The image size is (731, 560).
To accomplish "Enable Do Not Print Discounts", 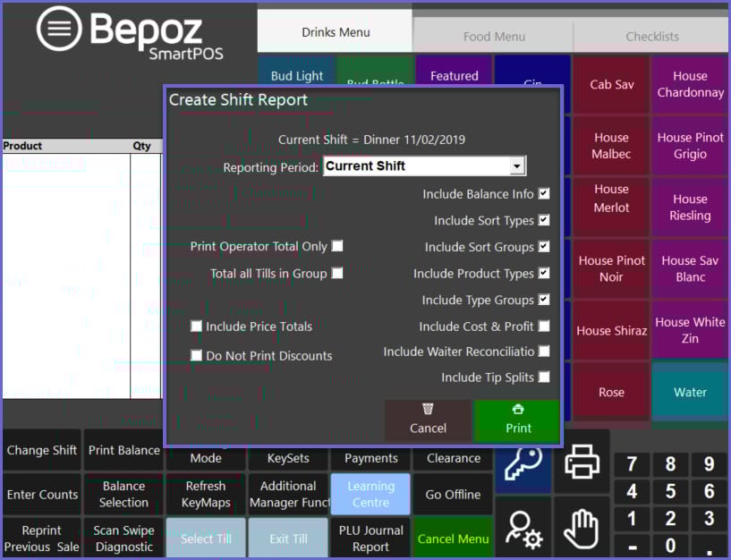I will 197,355.
